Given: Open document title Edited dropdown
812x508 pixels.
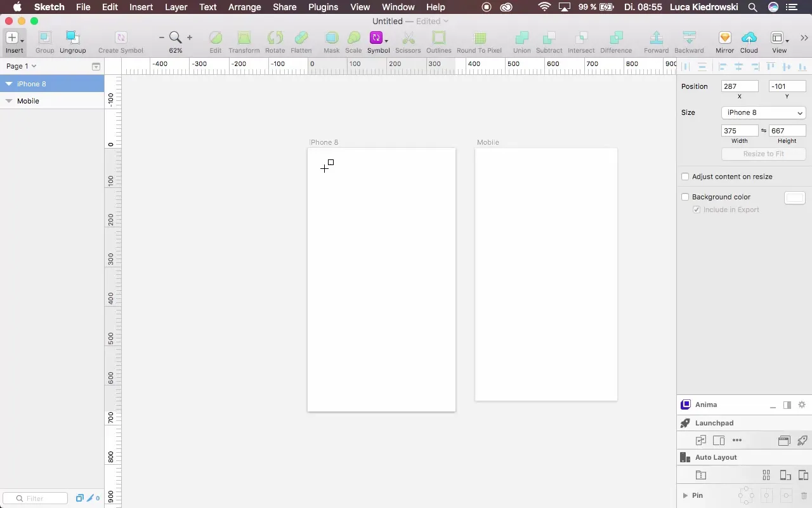Looking at the screenshot, I should [432, 21].
